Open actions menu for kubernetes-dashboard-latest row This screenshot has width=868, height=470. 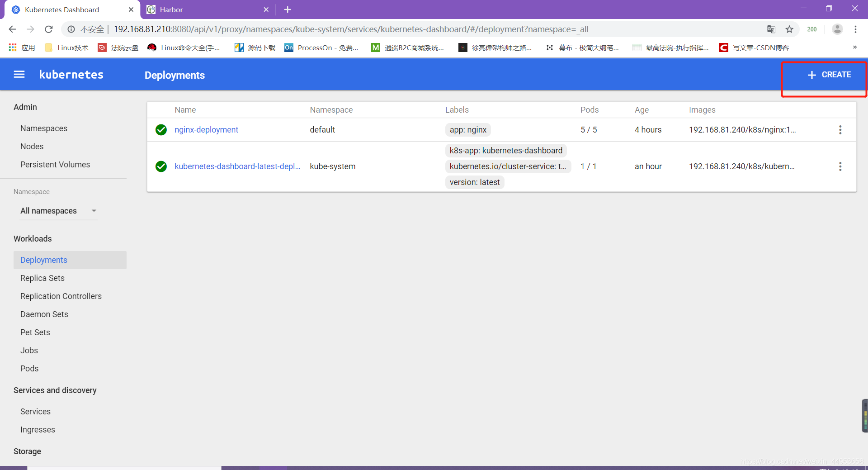pyautogui.click(x=840, y=166)
